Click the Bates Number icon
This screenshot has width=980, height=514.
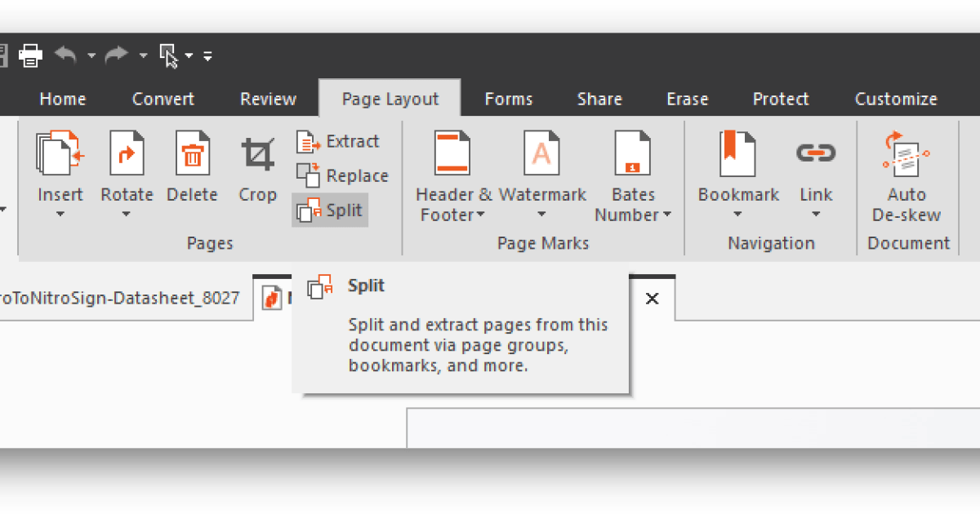point(633,153)
